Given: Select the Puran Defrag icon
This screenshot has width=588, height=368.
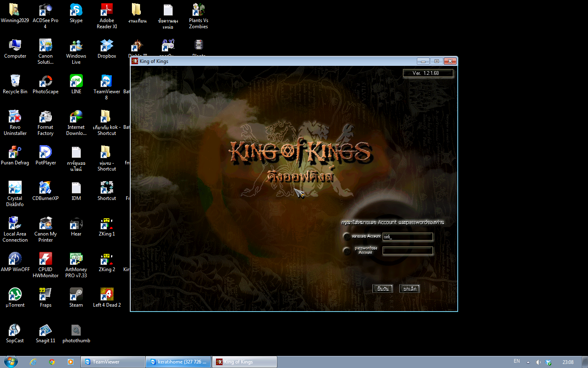Looking at the screenshot, I should point(15,155).
